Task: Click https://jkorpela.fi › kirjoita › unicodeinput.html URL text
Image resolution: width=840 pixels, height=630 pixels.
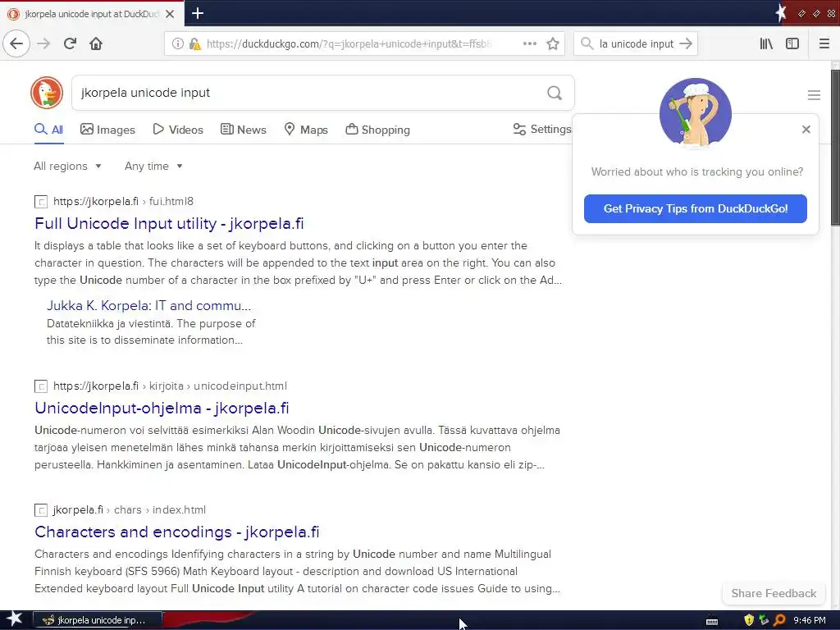Action: click(x=170, y=386)
